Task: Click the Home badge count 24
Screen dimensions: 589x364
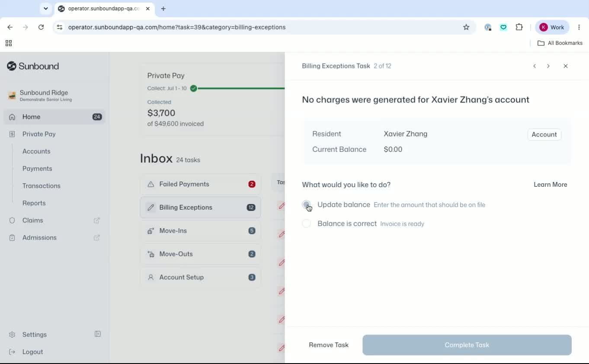Action: 97,117
